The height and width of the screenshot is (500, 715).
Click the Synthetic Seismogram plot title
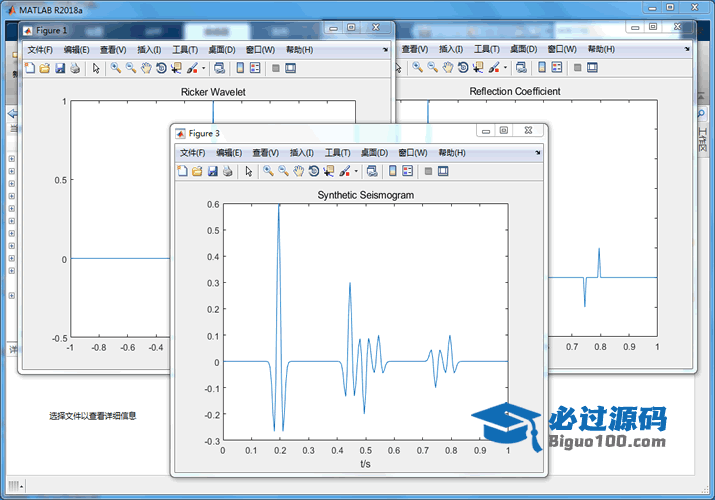click(x=366, y=195)
